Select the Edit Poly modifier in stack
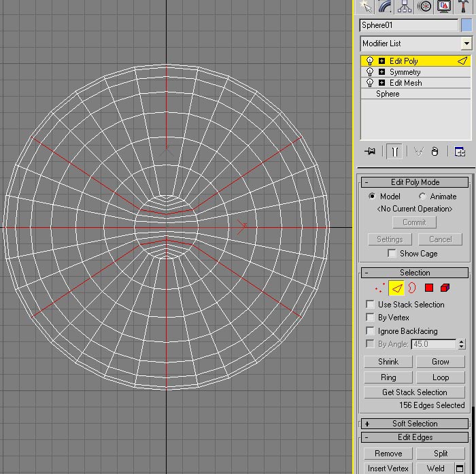Screen dimensions: 476x474 [x=404, y=61]
